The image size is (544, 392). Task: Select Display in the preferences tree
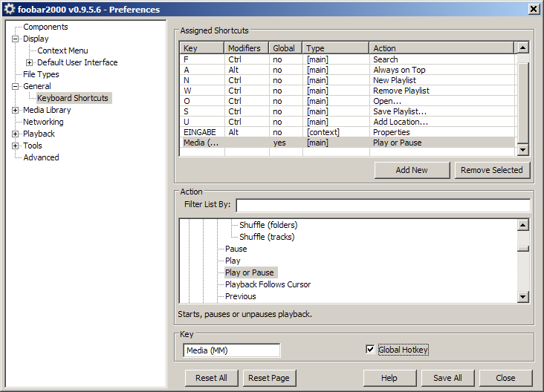tap(36, 39)
